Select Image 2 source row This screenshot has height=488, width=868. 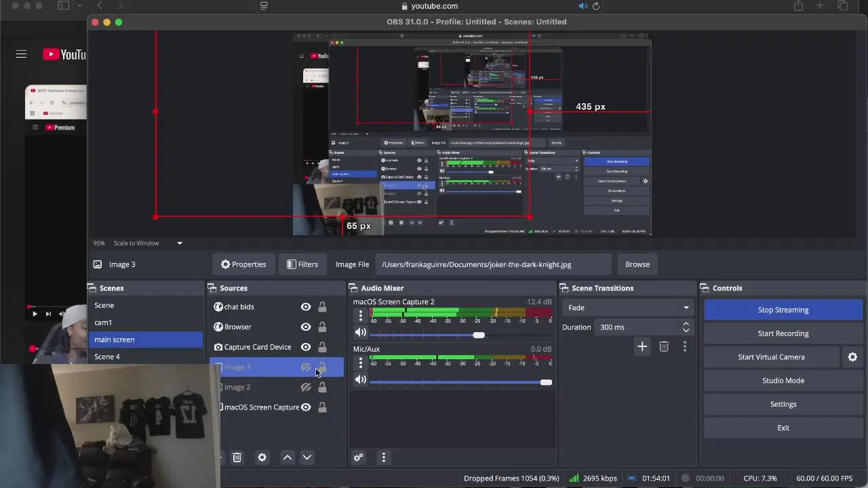coord(277,387)
